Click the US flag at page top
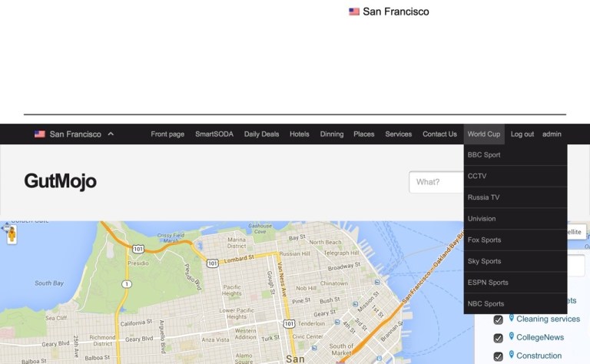Screen dimensions: 590x364 (x=354, y=12)
